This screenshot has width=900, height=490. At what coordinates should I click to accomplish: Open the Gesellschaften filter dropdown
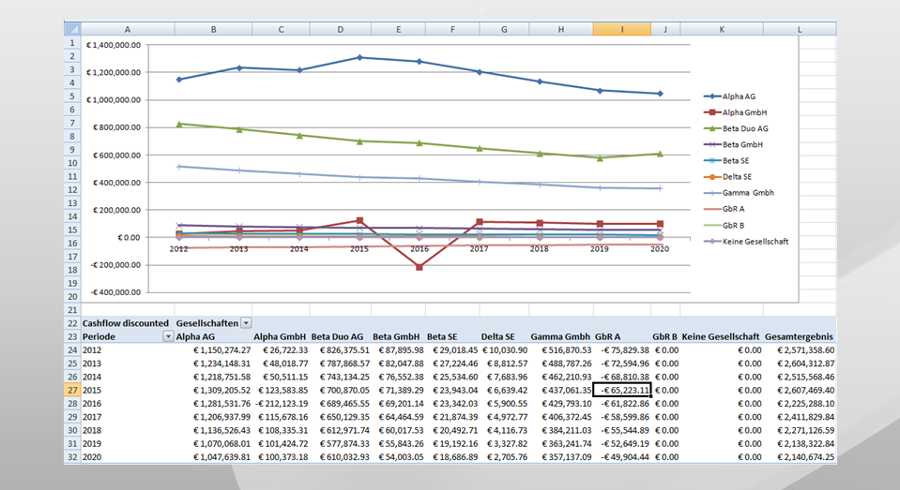[246, 323]
